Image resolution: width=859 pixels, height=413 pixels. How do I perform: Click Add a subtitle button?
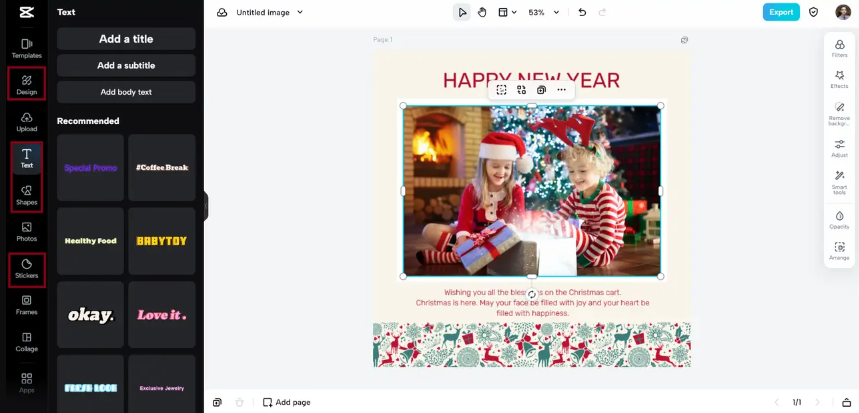pos(126,65)
